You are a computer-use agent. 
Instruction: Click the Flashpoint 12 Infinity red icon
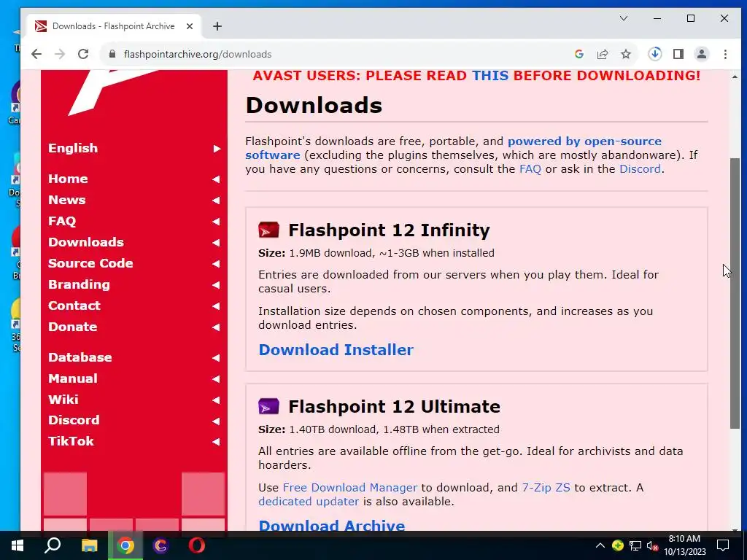(268, 230)
